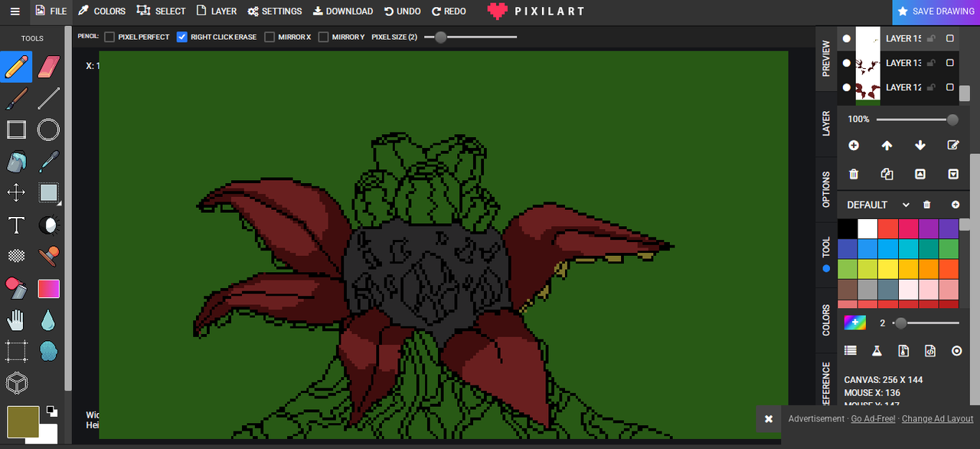Viewport: 980px width, 449px height.
Task: Click the merge-down layer icon
Action: pos(953,174)
